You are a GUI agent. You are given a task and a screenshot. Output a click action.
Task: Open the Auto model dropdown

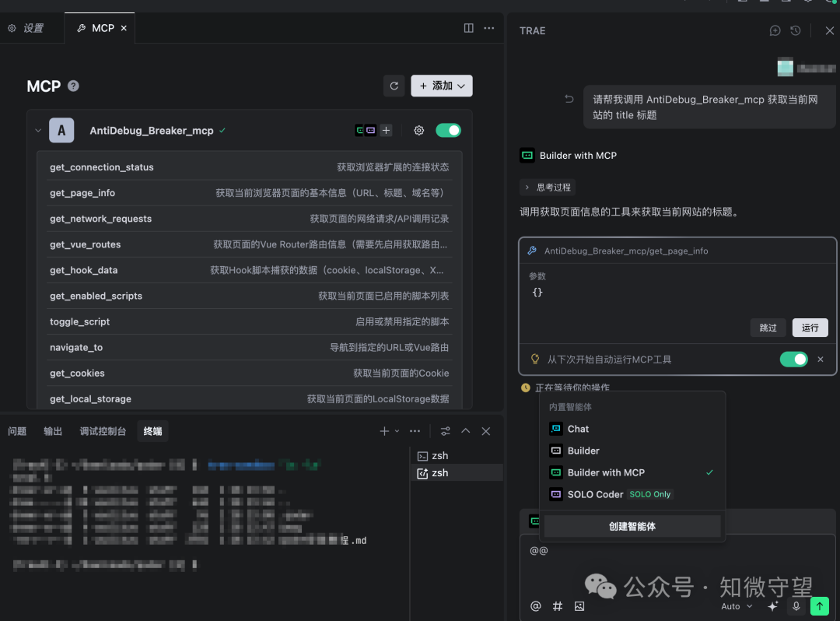[737, 606]
